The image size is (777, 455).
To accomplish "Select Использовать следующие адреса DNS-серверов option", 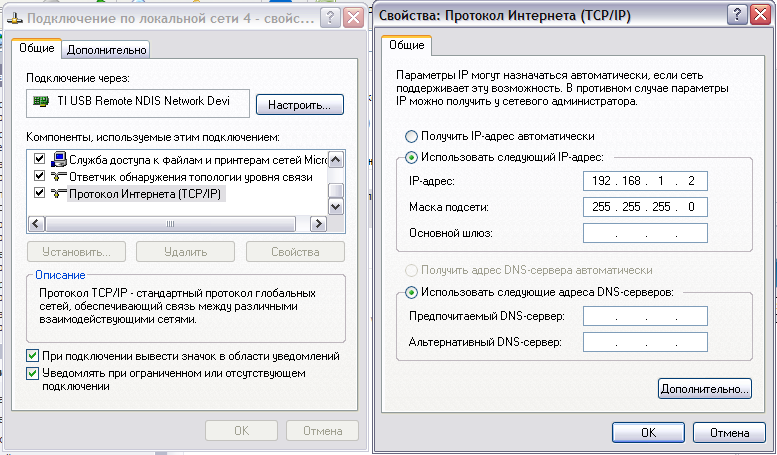I will coord(411,292).
